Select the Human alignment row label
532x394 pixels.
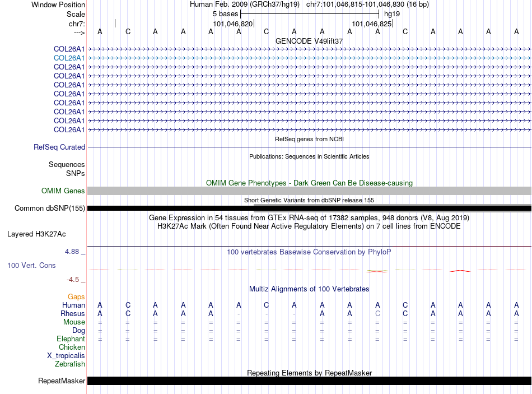[x=73, y=305]
